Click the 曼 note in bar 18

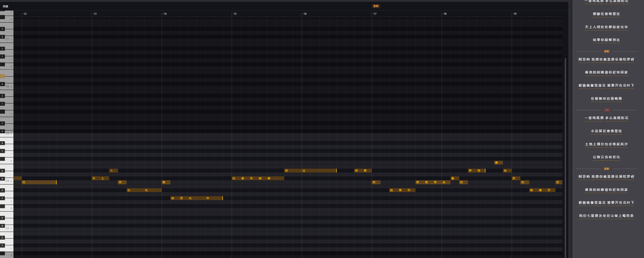point(454,178)
